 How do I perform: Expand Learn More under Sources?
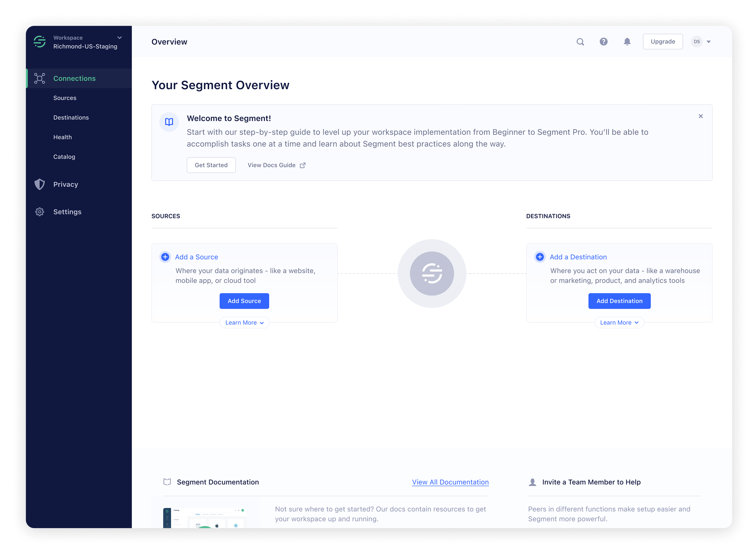point(244,322)
